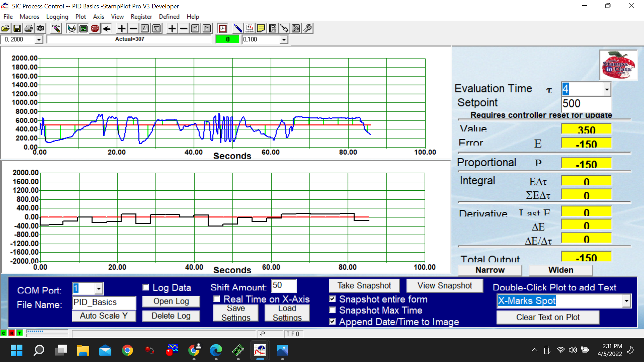Open the View menu
644x362 pixels.
pyautogui.click(x=117, y=16)
